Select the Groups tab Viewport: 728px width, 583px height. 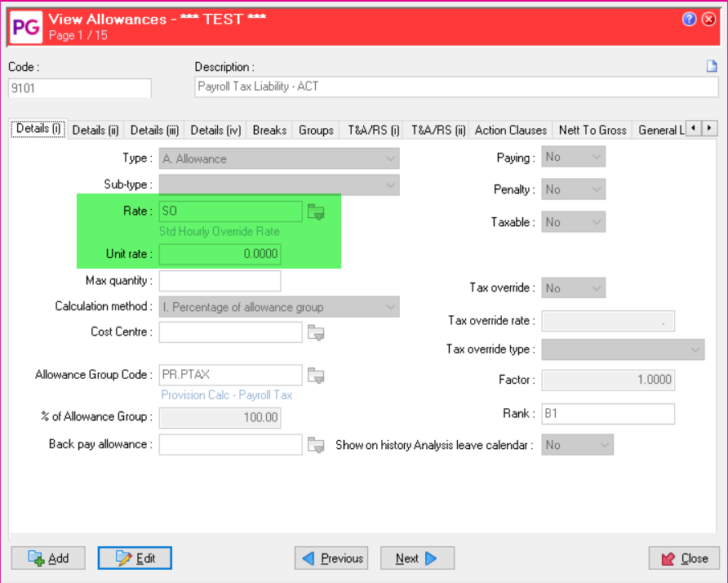(x=316, y=130)
